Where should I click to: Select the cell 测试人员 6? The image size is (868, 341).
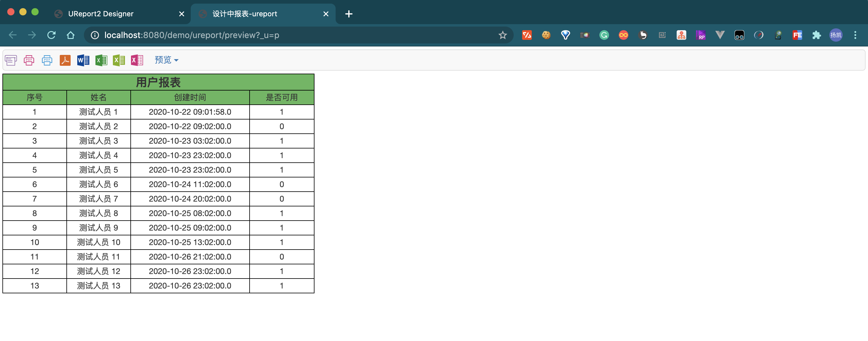99,184
